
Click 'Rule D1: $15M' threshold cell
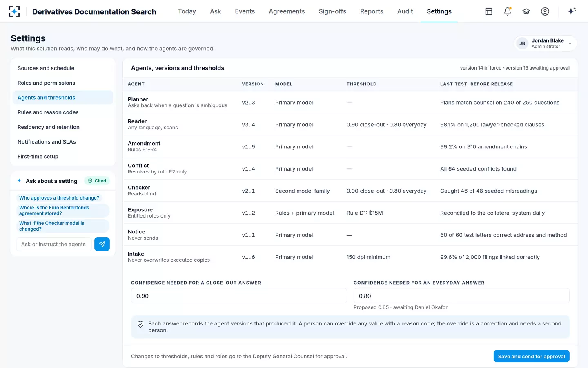(365, 213)
